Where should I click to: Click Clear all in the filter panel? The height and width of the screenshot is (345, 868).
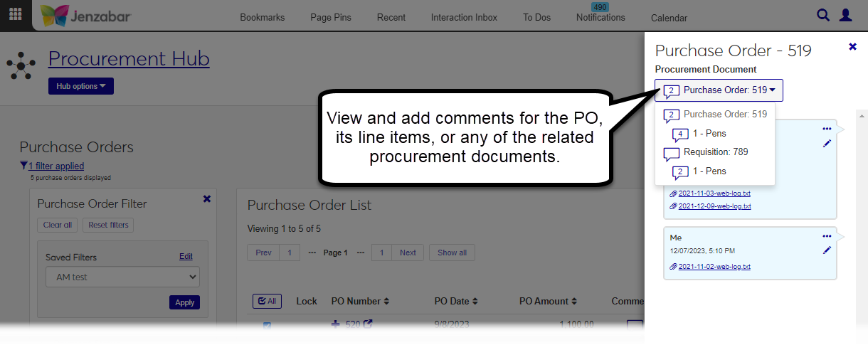coord(58,225)
